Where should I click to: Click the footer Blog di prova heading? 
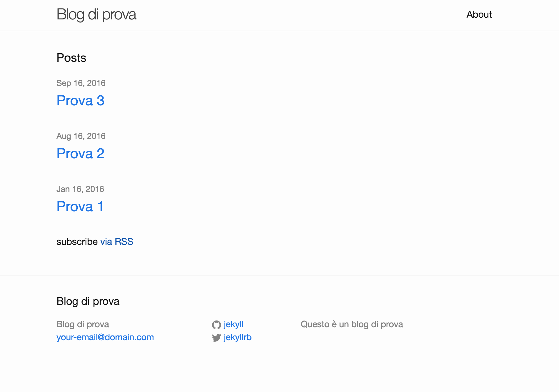click(88, 301)
